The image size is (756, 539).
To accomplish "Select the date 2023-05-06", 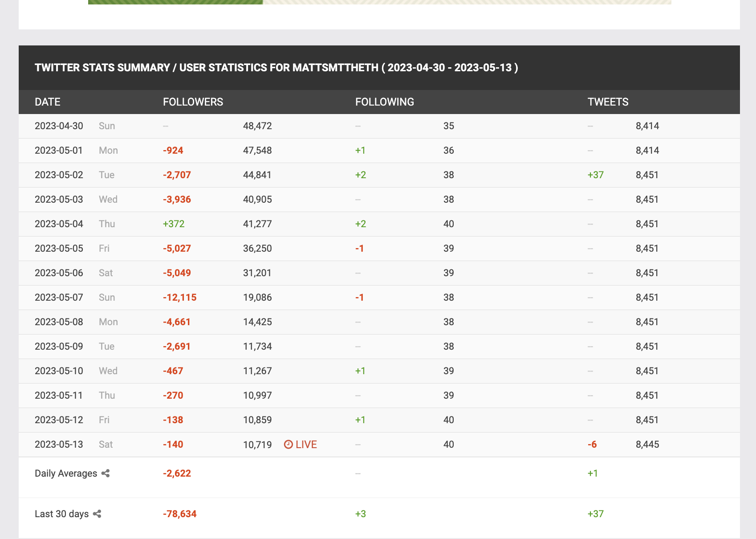I will click(59, 273).
